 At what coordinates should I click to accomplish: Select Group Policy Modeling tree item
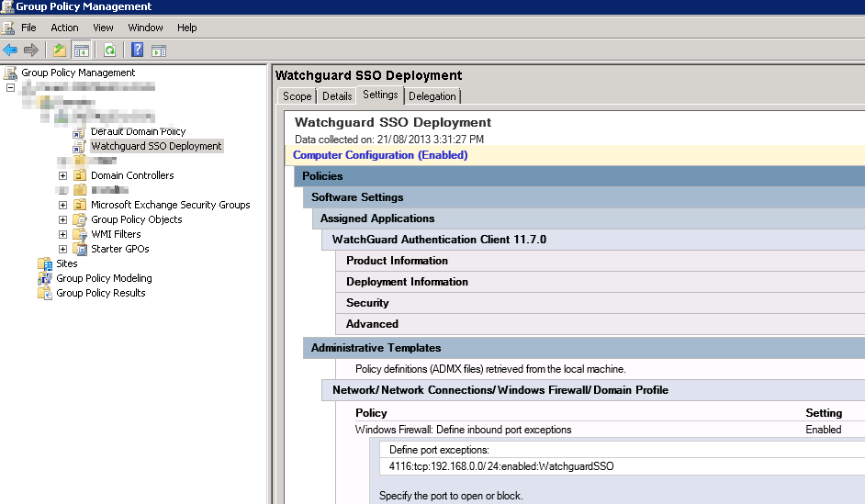click(105, 278)
